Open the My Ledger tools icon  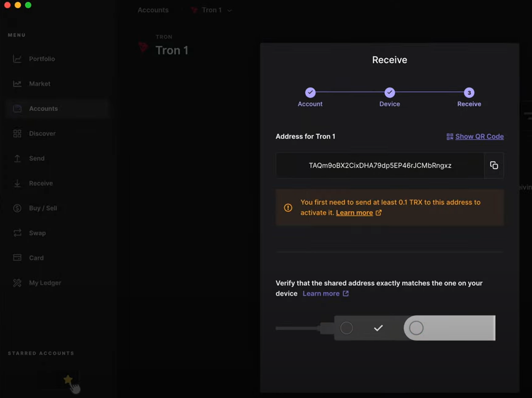[17, 283]
